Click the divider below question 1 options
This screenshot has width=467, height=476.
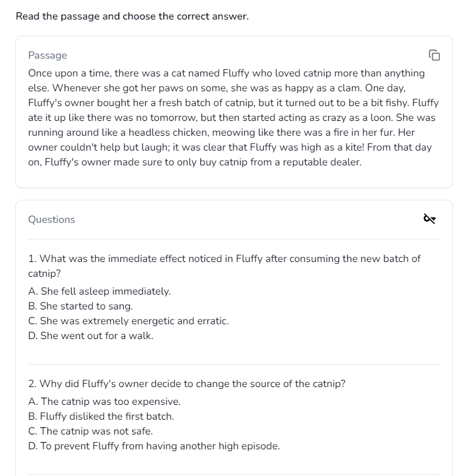pyautogui.click(x=233, y=362)
